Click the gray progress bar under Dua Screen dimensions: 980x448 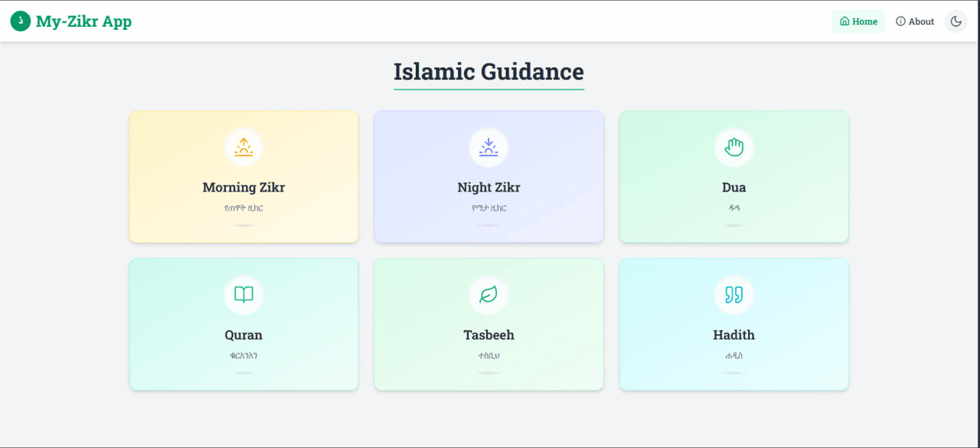(733, 225)
